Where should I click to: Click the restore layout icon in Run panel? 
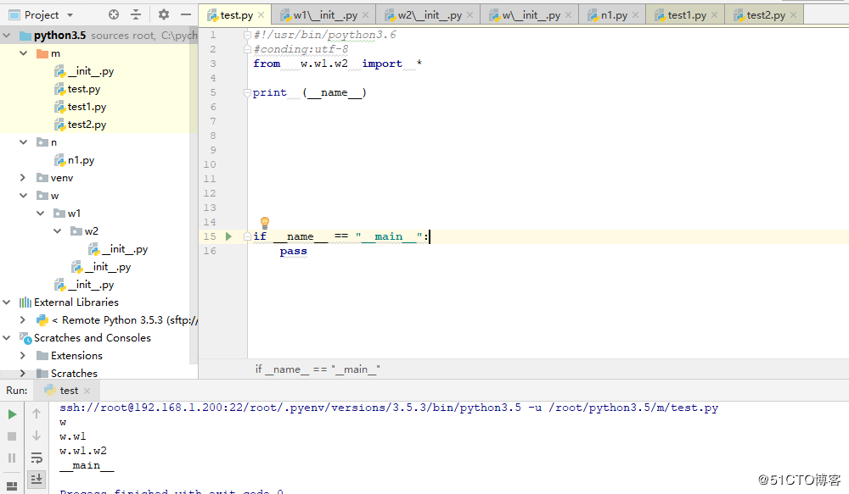click(12, 485)
